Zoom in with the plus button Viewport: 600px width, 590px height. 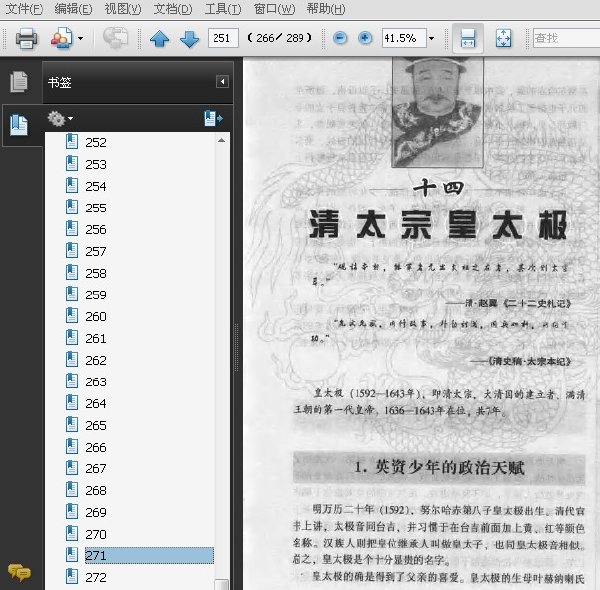click(365, 38)
